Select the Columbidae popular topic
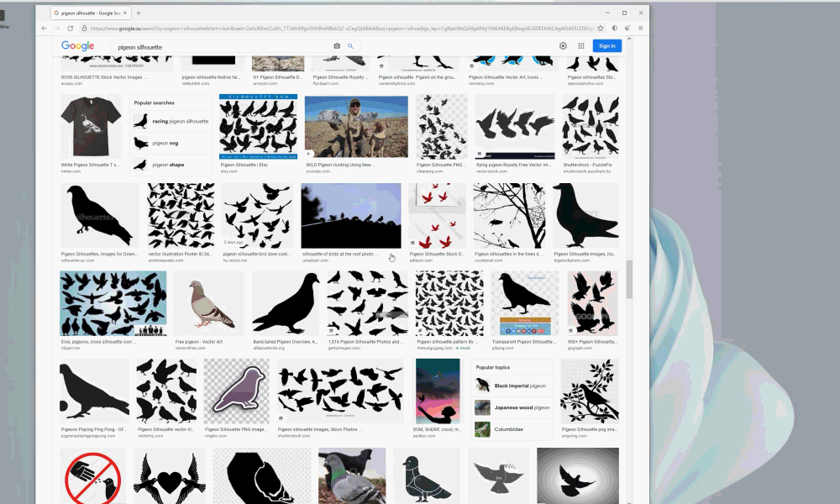Image resolution: width=840 pixels, height=504 pixels. point(512,429)
